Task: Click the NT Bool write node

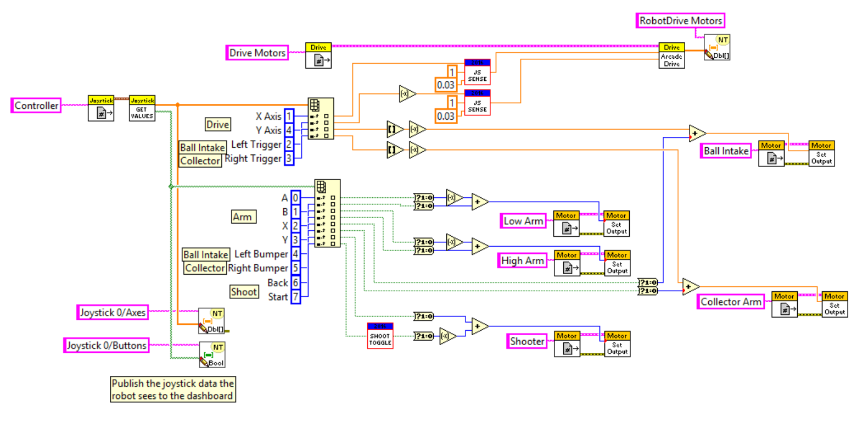Action: point(212,355)
